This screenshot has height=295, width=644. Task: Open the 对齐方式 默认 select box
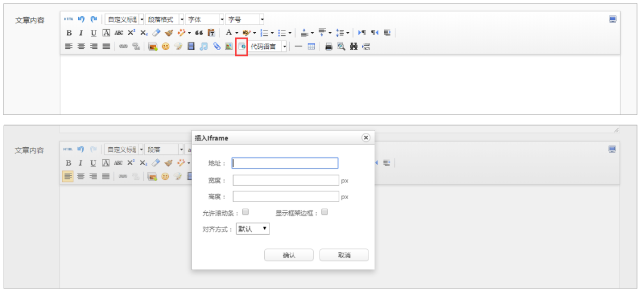click(253, 229)
